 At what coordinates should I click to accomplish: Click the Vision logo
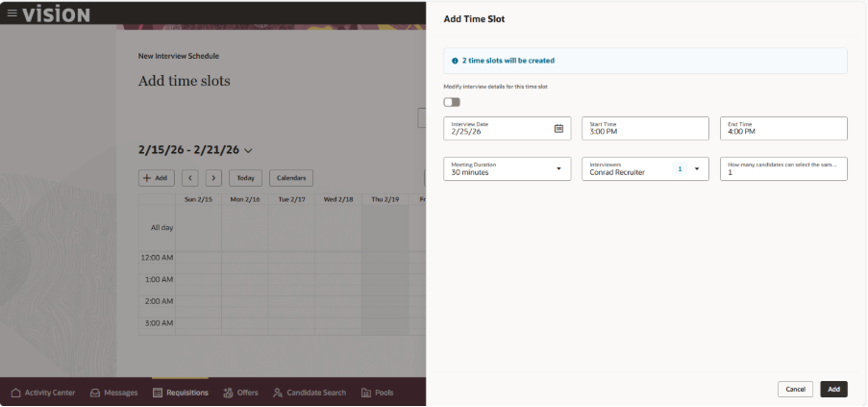(56, 14)
